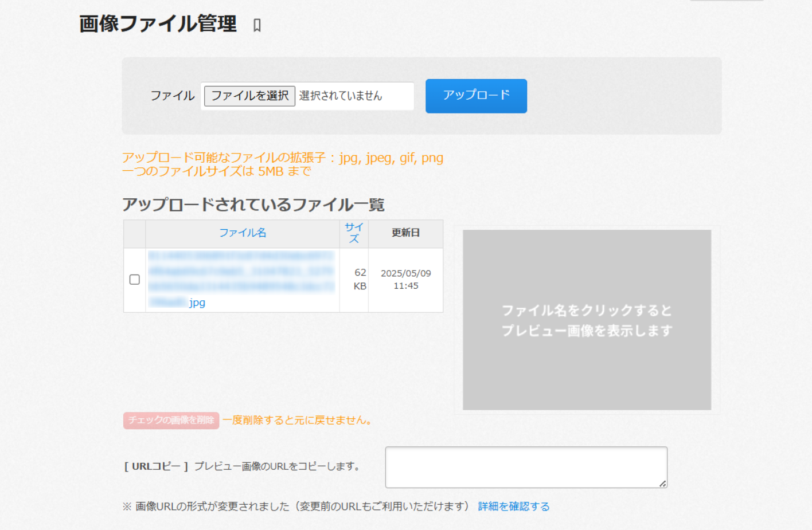Sort the list by ファイル名 column header
Screen dimensions: 812x530
[243, 233]
